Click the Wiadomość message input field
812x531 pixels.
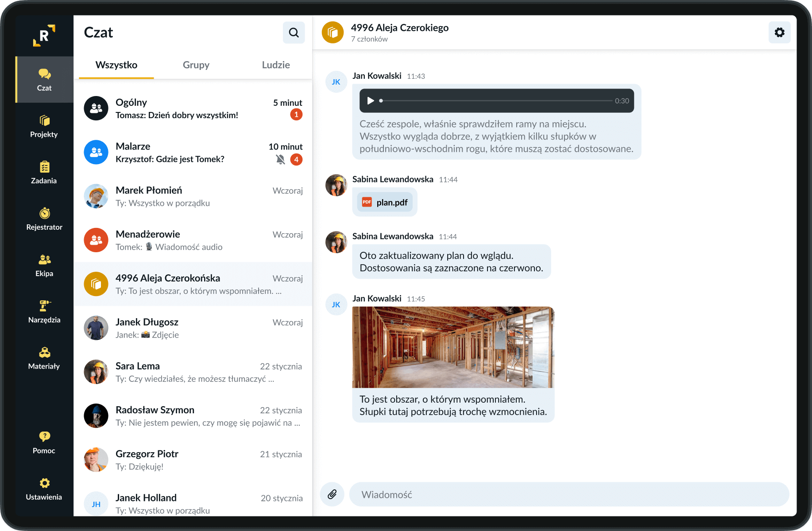tap(569, 494)
